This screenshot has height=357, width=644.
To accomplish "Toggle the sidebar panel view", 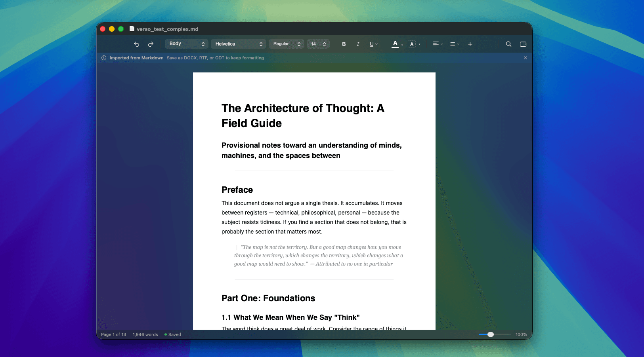I will [x=523, y=44].
